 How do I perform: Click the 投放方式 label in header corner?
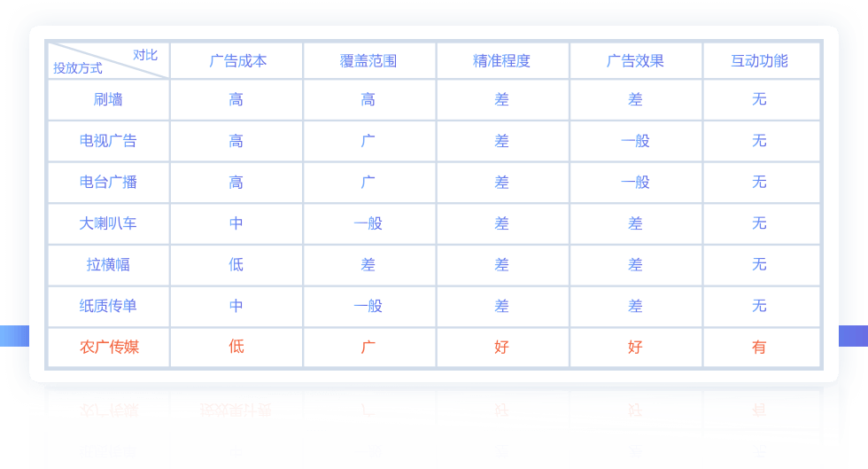coord(78,68)
